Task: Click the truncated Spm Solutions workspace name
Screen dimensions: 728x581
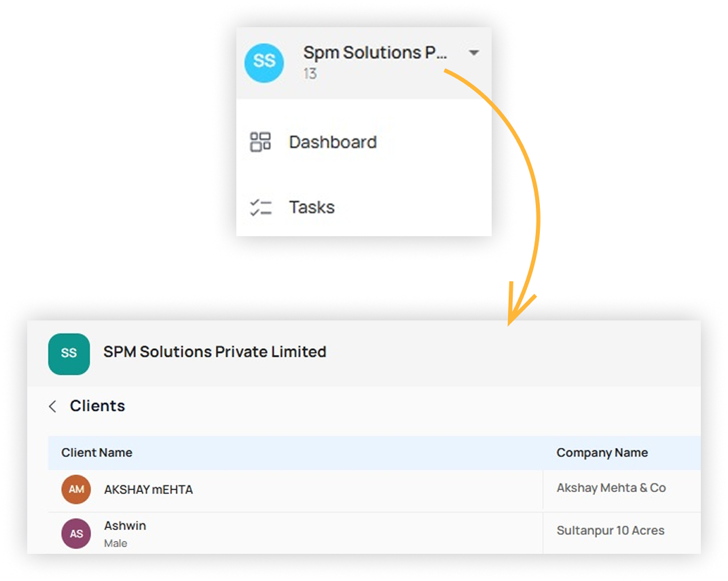Action: (375, 53)
